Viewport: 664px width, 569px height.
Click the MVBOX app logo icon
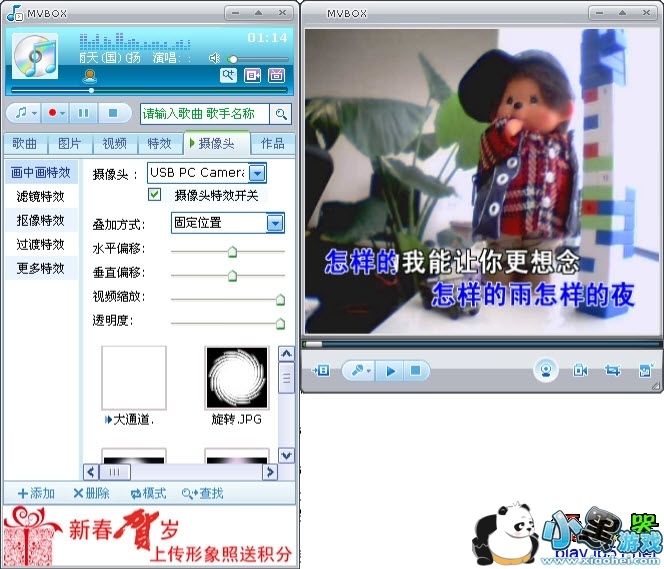(15, 13)
